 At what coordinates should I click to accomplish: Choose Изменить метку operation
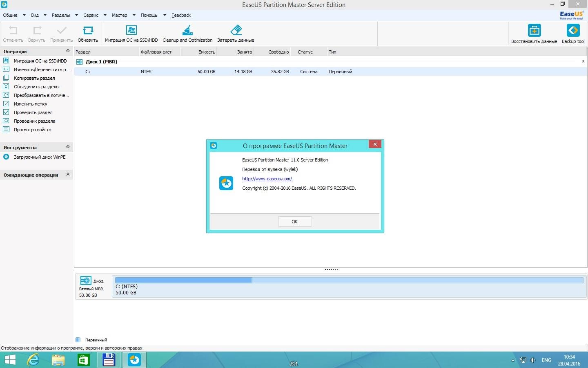pos(30,104)
